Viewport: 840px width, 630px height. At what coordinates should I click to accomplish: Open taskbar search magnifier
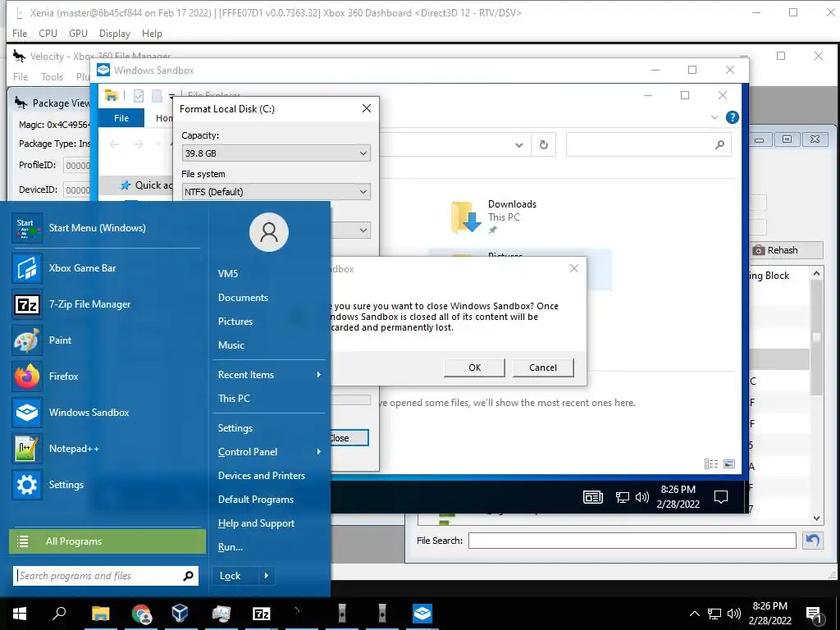pyautogui.click(x=59, y=613)
